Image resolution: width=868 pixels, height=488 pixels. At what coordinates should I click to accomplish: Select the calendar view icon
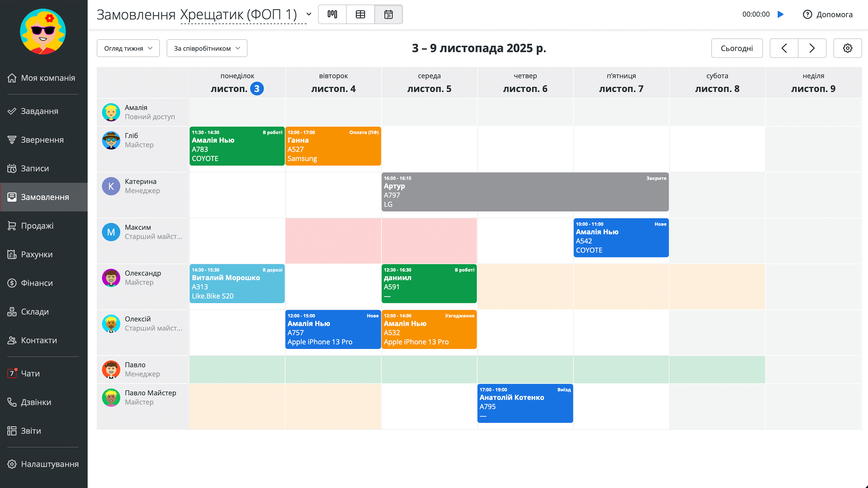tap(389, 14)
